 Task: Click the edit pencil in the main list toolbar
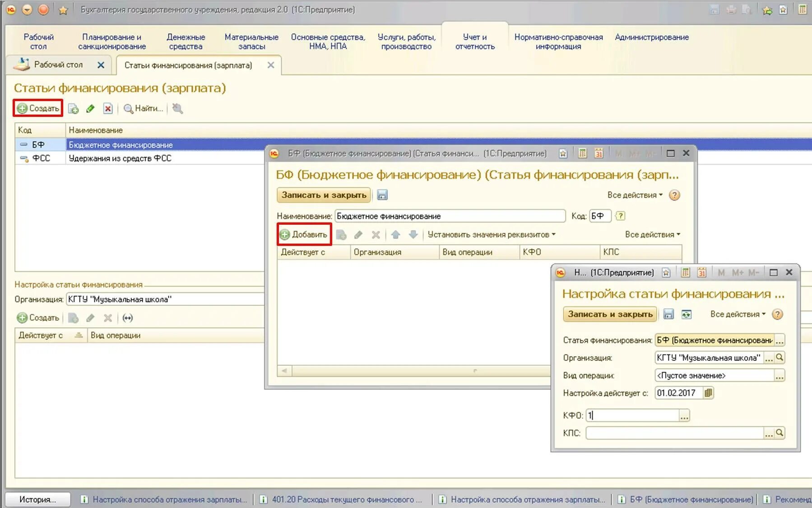90,109
